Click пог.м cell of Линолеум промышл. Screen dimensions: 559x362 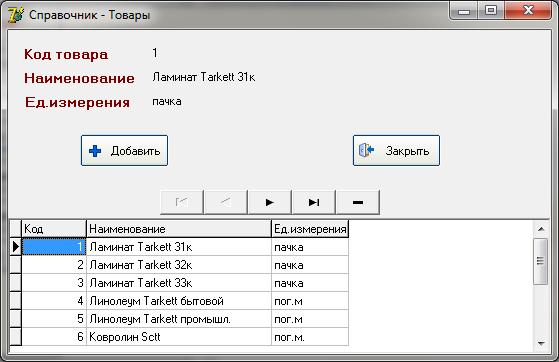tap(310, 319)
